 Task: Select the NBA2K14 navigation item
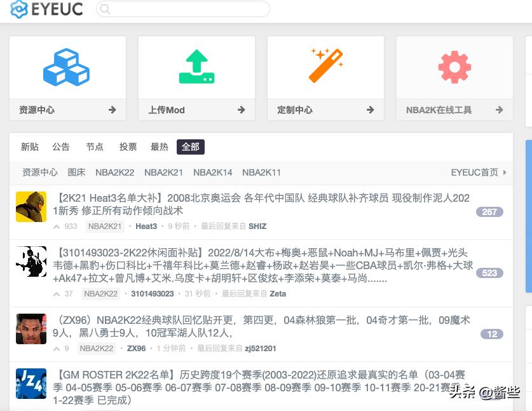point(212,172)
